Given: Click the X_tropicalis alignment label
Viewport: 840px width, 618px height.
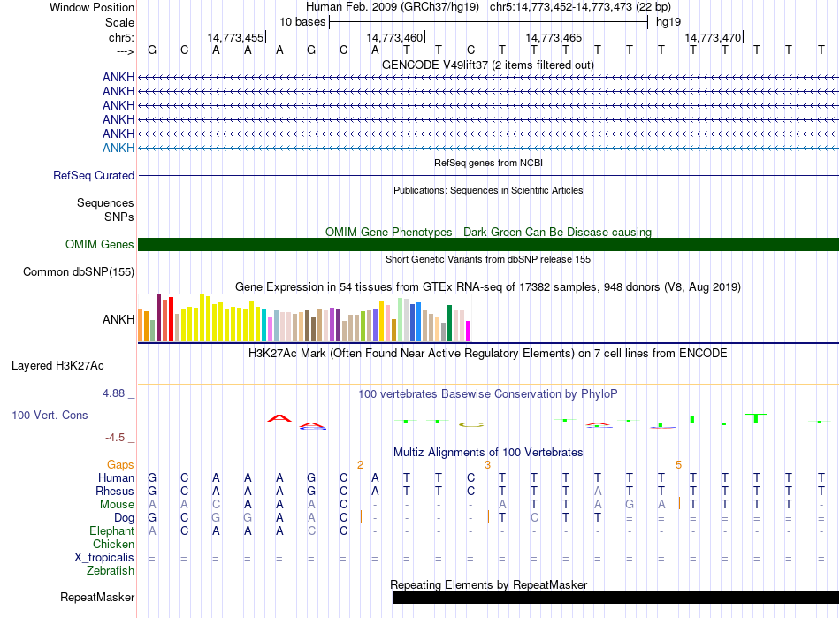Looking at the screenshot, I should coord(104,558).
